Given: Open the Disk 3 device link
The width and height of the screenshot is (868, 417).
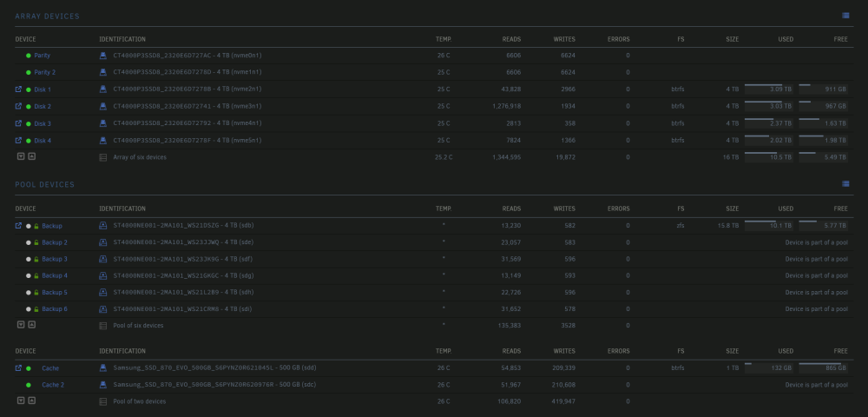Looking at the screenshot, I should click(x=43, y=123).
